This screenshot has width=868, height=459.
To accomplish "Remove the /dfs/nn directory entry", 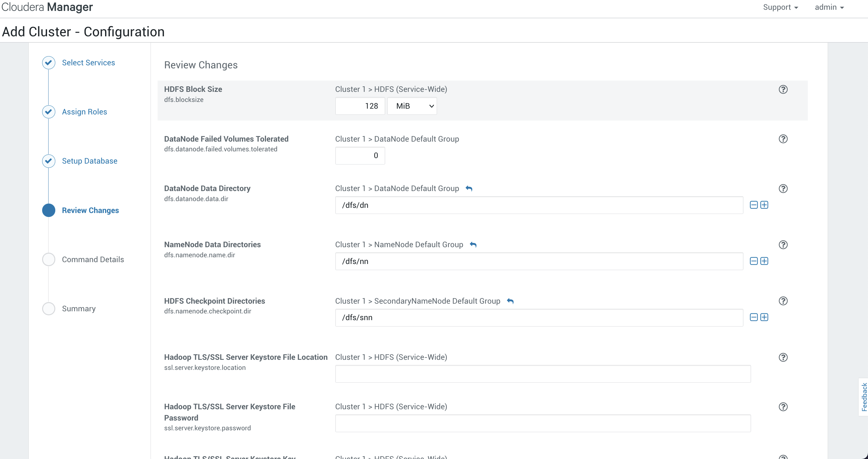I will 754,261.
